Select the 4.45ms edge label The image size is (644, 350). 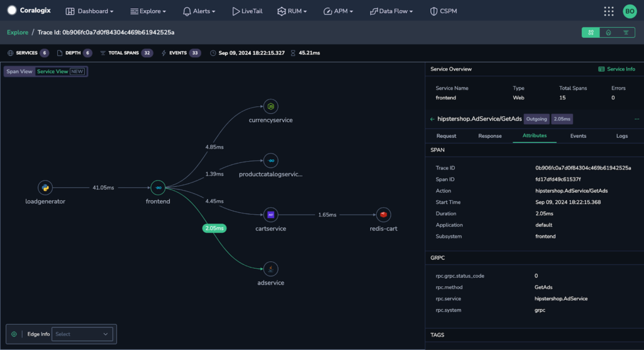point(214,201)
